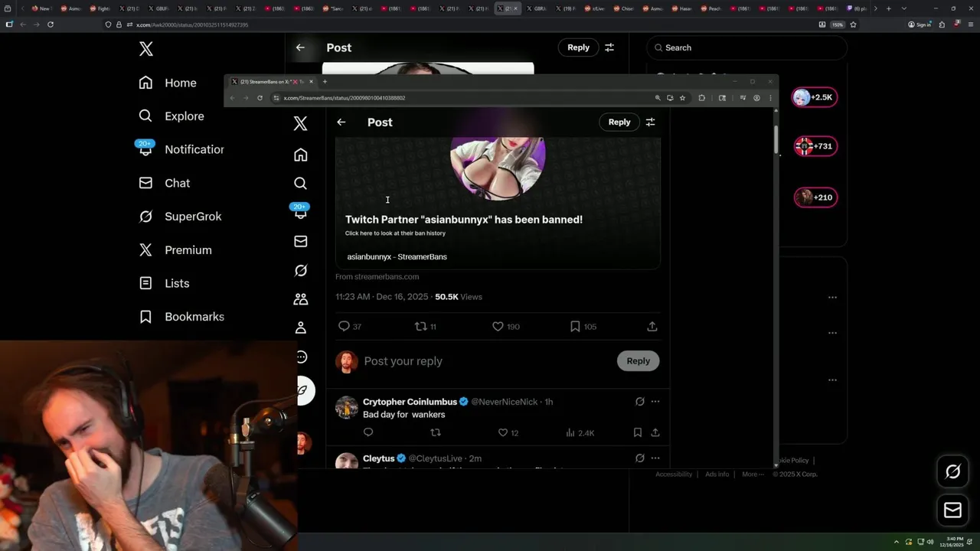980x551 pixels.
Task: Open Grok explain icon on Crytopher Coinlumbus reply
Action: tap(640, 402)
